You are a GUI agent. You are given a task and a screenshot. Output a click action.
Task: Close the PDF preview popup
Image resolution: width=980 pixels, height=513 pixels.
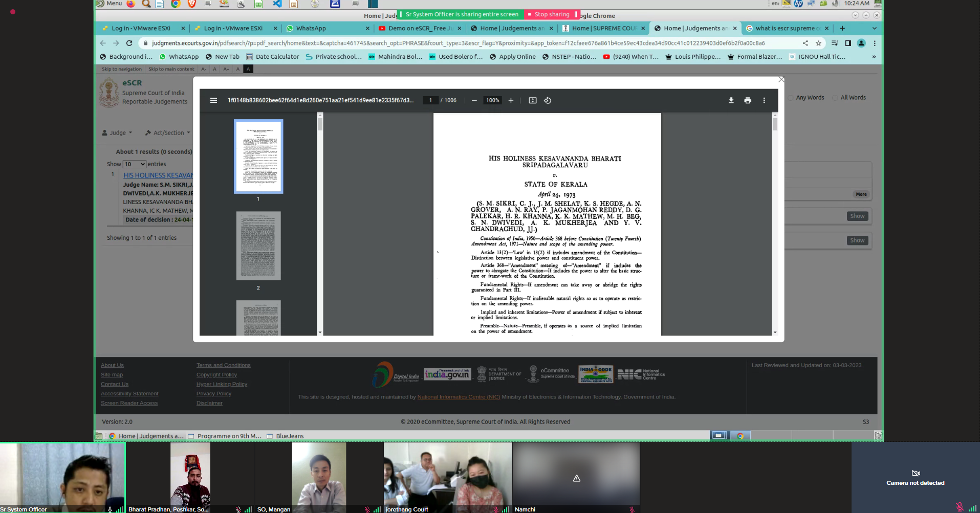click(781, 79)
